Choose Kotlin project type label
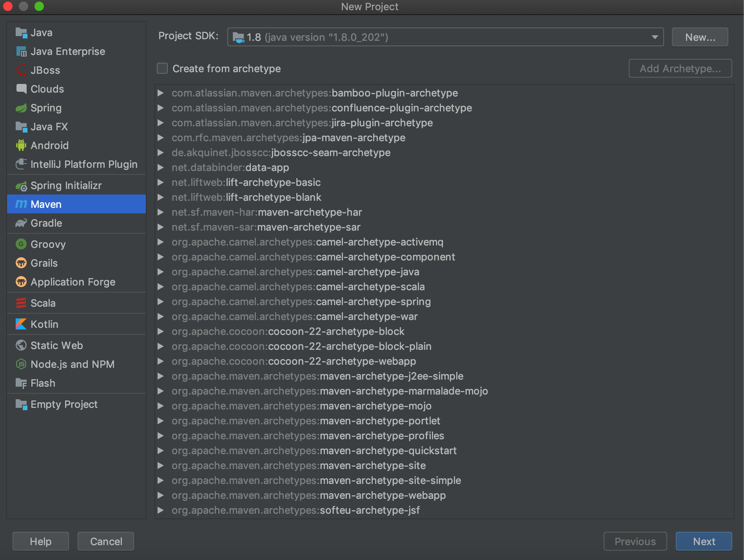This screenshot has height=560, width=744. pos(45,324)
